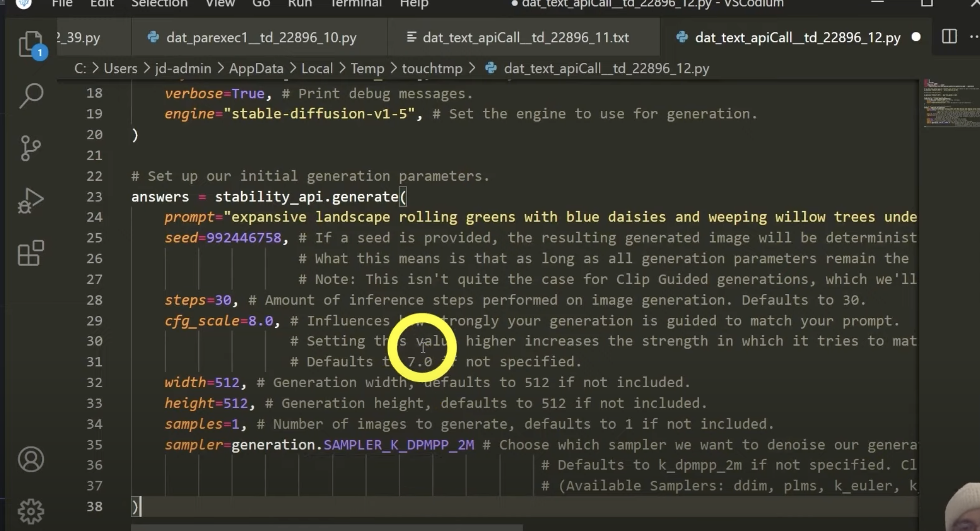Click unsaved dot on dat_text_apiCall_12.py tab
Viewport: 980px width, 531px height.
coord(916,37)
